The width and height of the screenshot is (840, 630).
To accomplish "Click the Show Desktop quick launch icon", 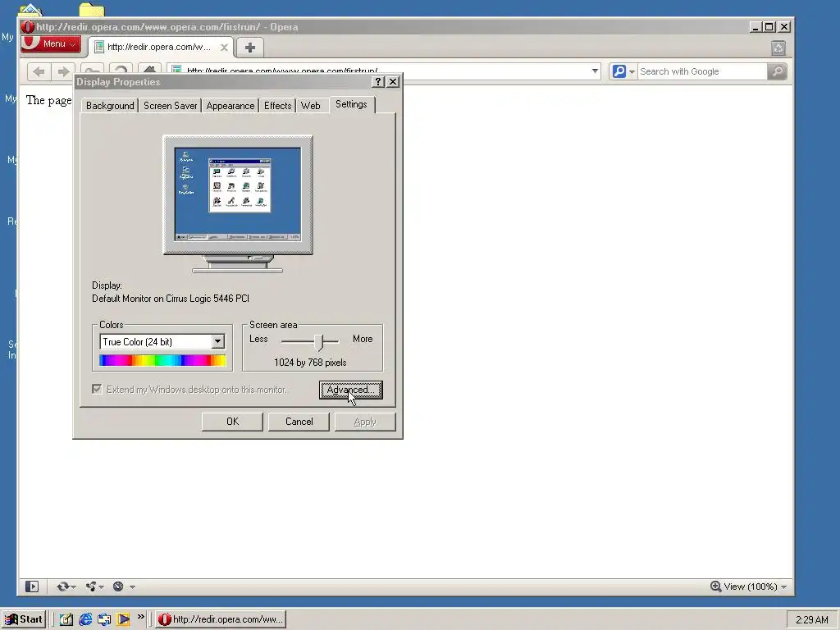I will [66, 619].
